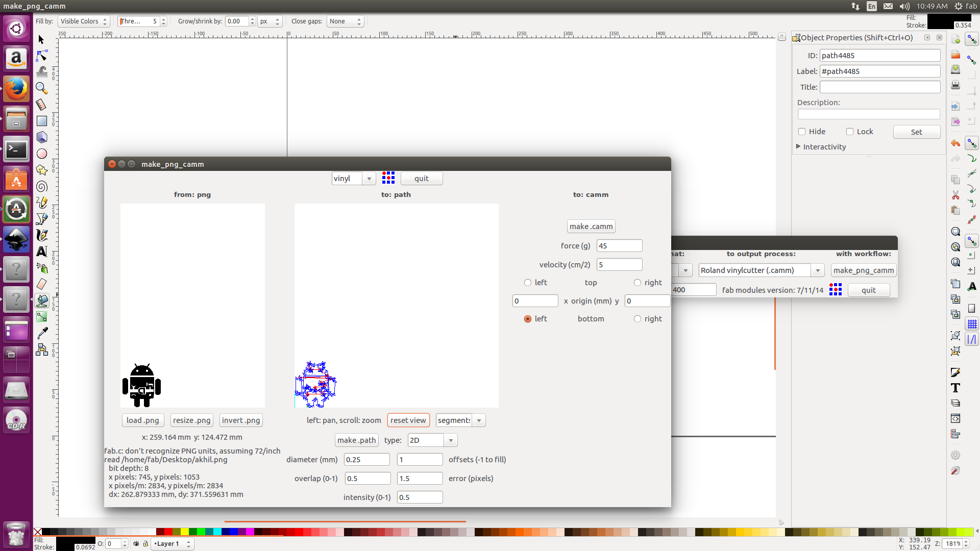
Task: Open the Roland vinylcutter output process dropdown
Action: (818, 270)
